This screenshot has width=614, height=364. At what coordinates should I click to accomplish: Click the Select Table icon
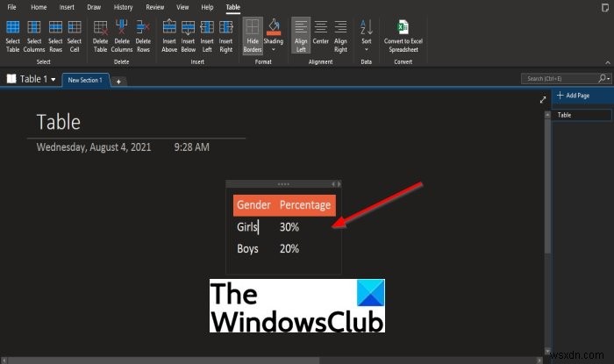pyautogui.click(x=12, y=27)
